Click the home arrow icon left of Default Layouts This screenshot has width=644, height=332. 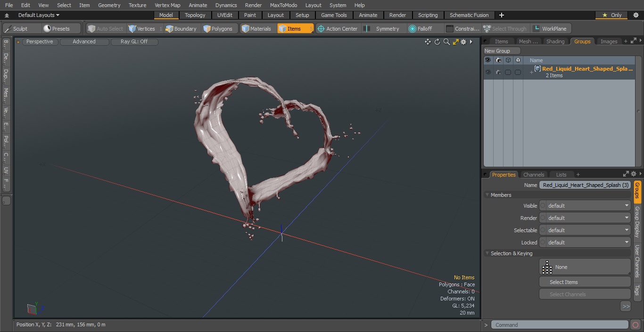(7, 15)
